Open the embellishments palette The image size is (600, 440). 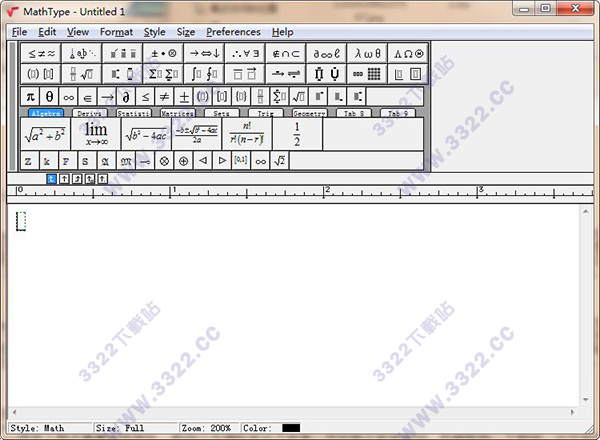pyautogui.click(x=122, y=54)
